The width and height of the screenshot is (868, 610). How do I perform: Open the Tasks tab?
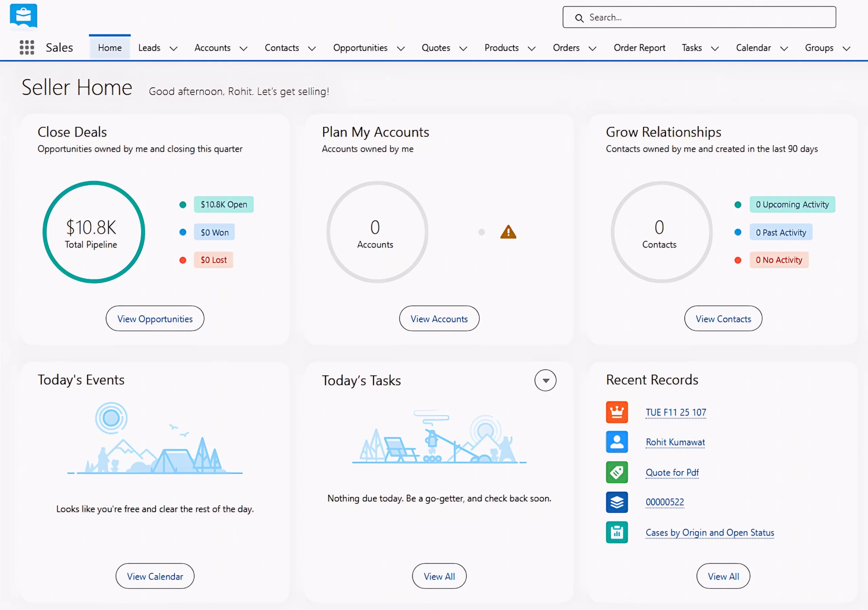[x=691, y=48]
